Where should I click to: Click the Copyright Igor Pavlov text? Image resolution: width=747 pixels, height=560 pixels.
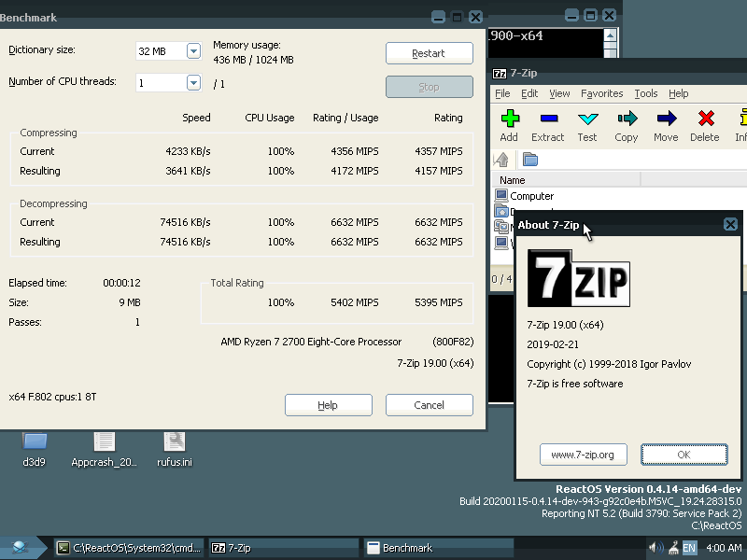[609, 364]
